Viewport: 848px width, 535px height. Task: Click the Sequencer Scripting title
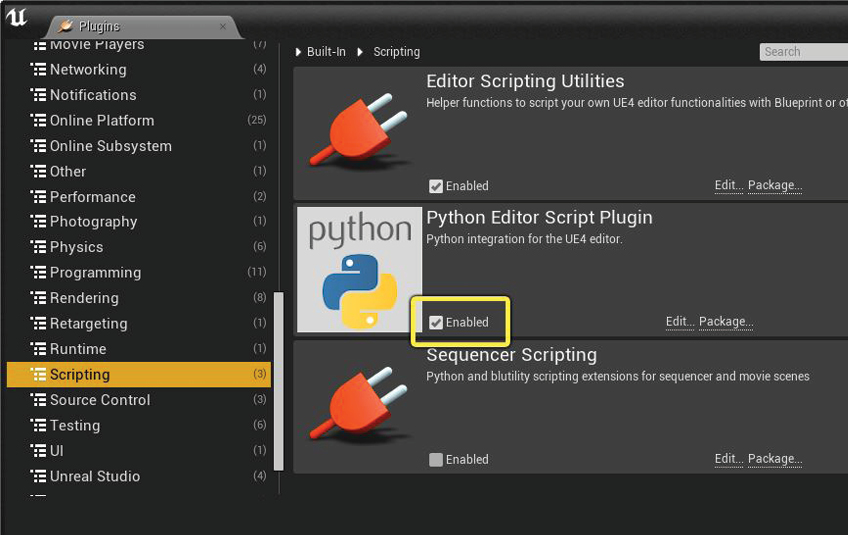[512, 355]
